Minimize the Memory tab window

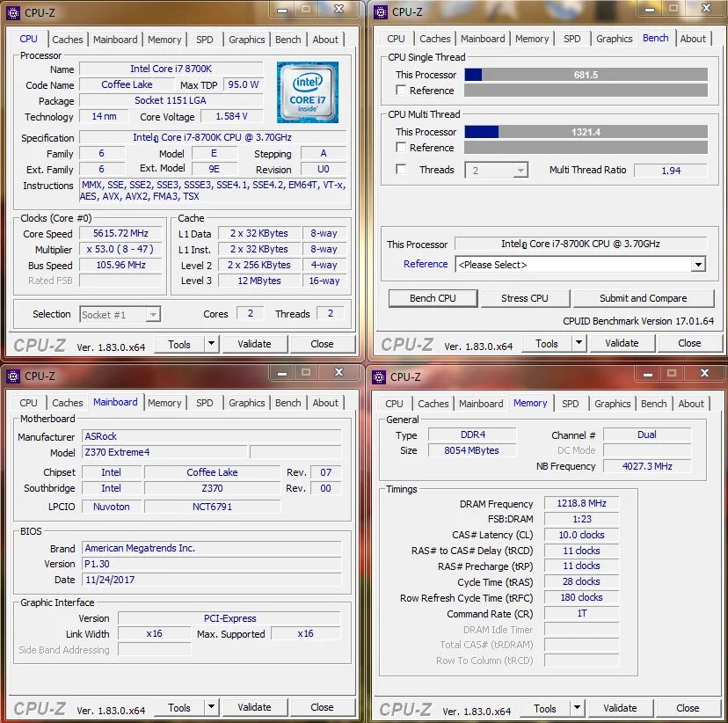click(x=648, y=374)
